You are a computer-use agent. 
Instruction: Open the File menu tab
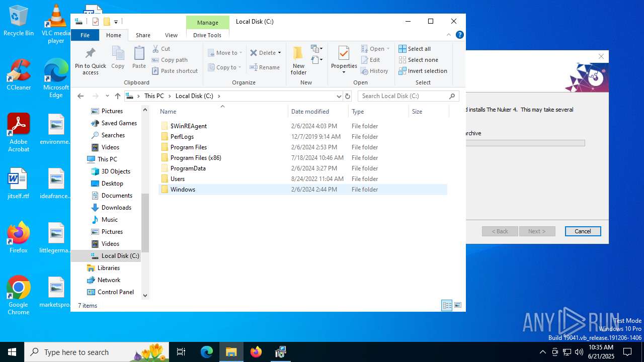85,35
